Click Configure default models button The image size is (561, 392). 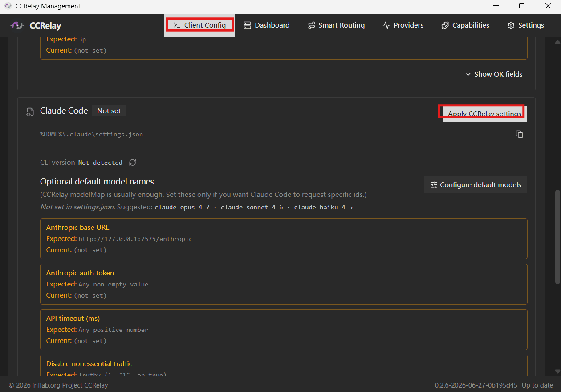(476, 185)
